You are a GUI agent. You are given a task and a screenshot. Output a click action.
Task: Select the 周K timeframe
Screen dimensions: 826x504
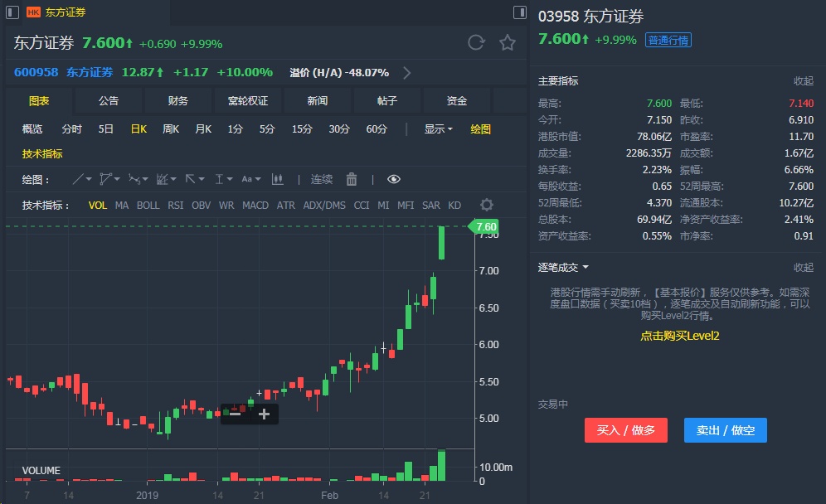click(171, 129)
